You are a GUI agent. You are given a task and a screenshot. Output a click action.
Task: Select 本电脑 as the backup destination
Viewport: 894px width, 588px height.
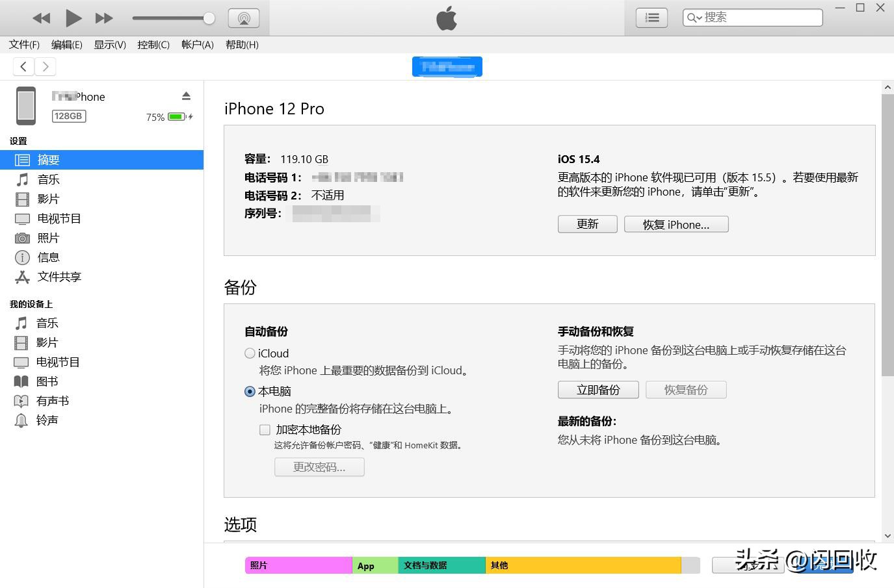coord(250,391)
